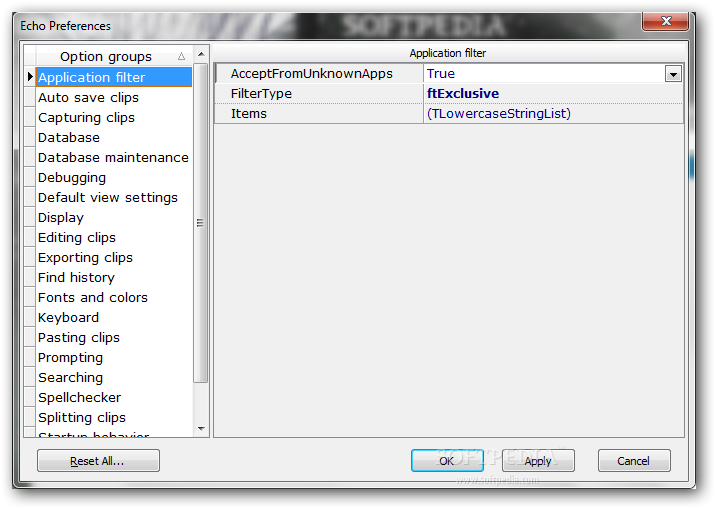Select the Exporting clips group

(x=114, y=257)
